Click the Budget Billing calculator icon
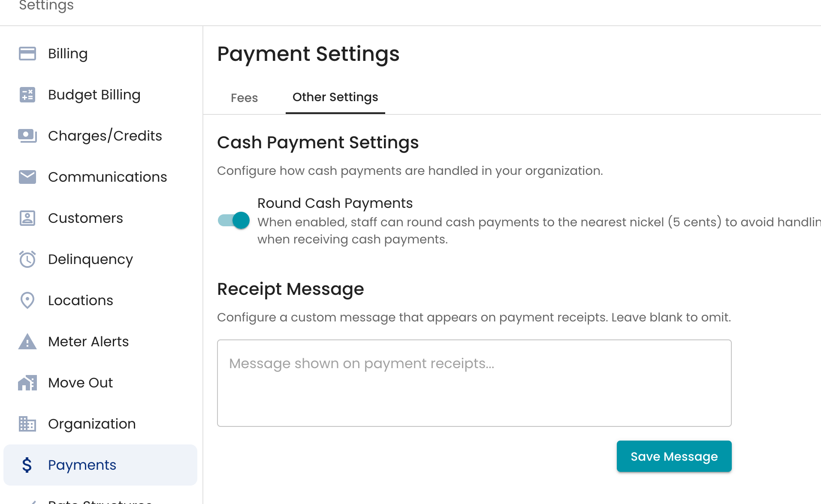Viewport: 821px width, 504px height. tap(27, 95)
